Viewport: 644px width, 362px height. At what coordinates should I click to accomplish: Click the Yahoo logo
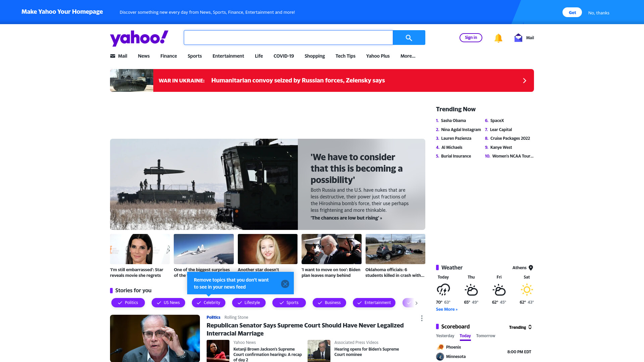(139, 38)
